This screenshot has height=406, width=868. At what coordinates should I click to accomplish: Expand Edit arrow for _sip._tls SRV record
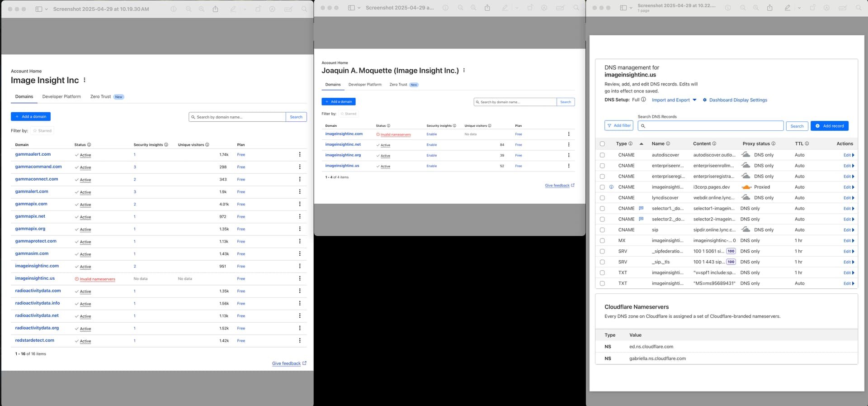pyautogui.click(x=849, y=262)
